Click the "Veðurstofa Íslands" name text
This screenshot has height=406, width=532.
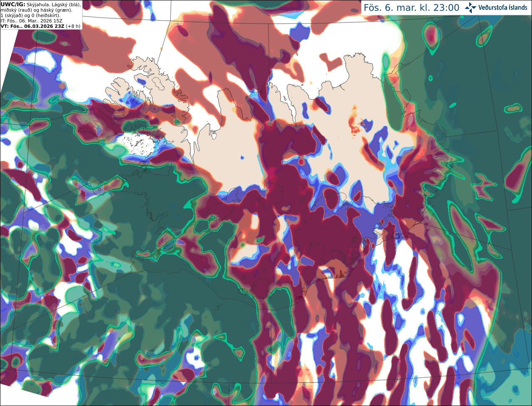coord(503,7)
